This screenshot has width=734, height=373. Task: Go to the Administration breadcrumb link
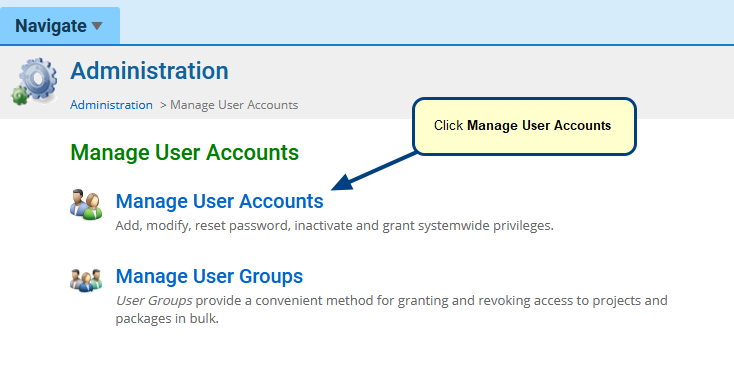[111, 105]
